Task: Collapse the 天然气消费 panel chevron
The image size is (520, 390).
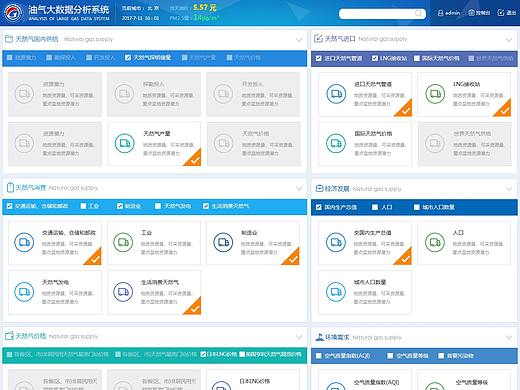Action: 299,189
